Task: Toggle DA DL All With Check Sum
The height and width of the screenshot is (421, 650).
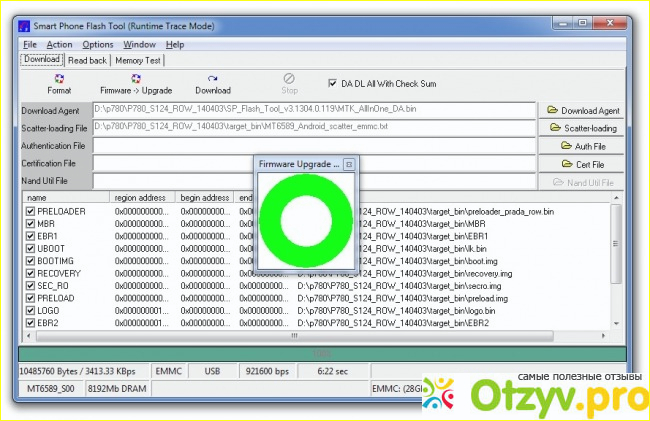Action: (x=334, y=84)
